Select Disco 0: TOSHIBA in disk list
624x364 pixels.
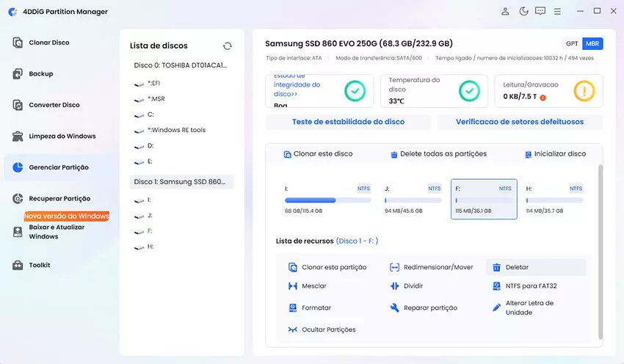click(181, 65)
